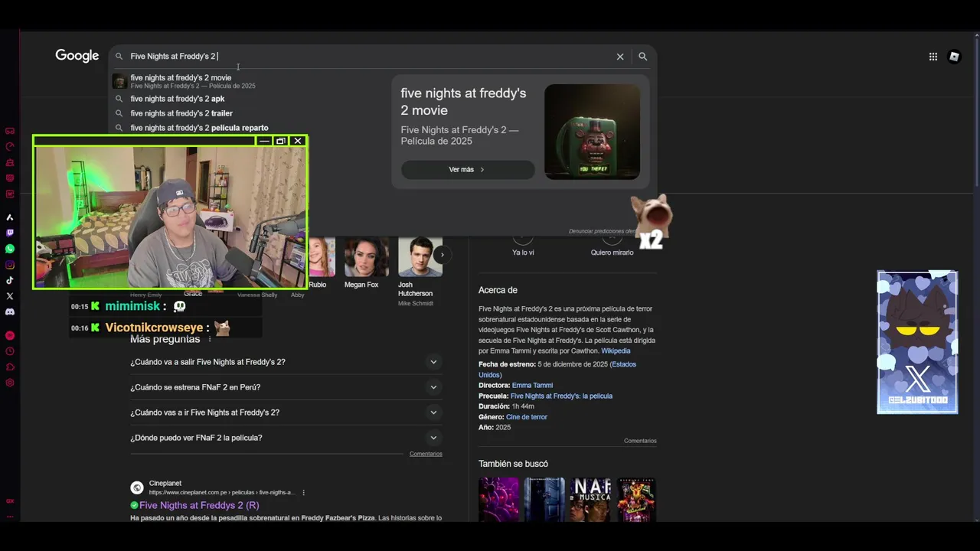Restore the webcam overlay window
The width and height of the screenshot is (980, 551).
280,141
